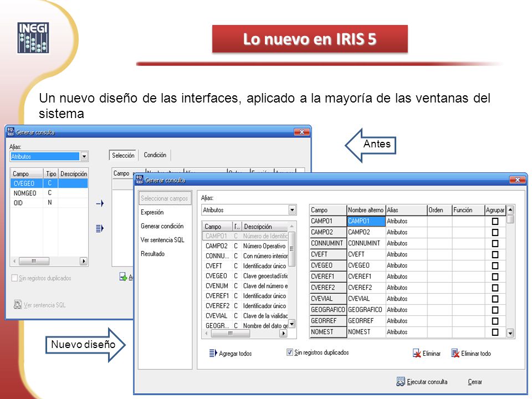Click Tipo column header in old window
532x399 pixels.
pyautogui.click(x=51, y=173)
